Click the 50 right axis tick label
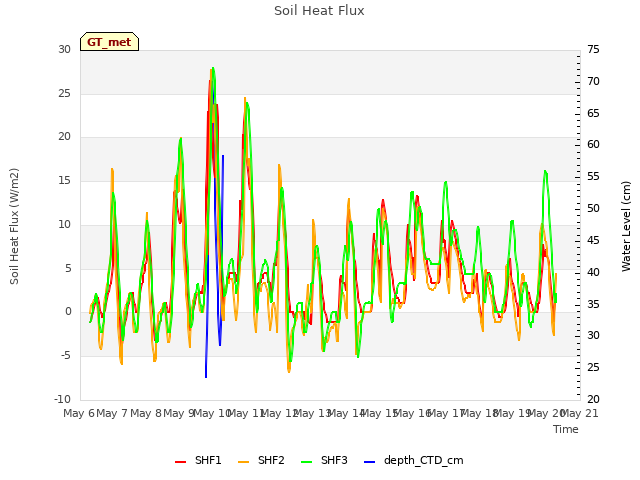640x480 pixels. coord(593,208)
